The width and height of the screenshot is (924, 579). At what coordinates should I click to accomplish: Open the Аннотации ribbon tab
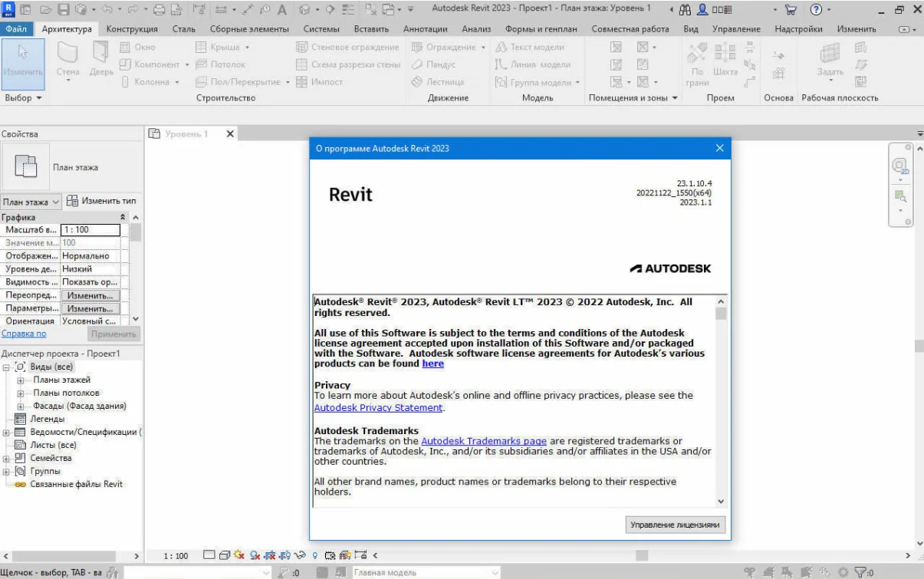pos(426,29)
